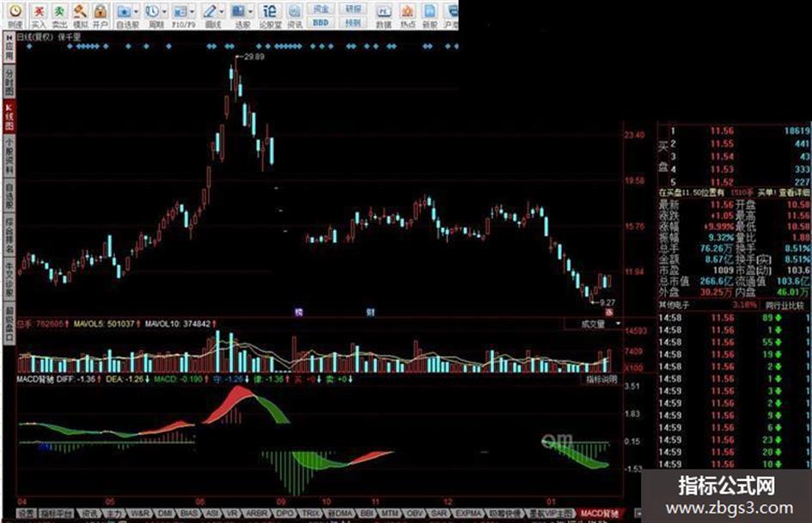Click the purple marker icon below chart
This screenshot has width=812, height=523.
coord(298,312)
